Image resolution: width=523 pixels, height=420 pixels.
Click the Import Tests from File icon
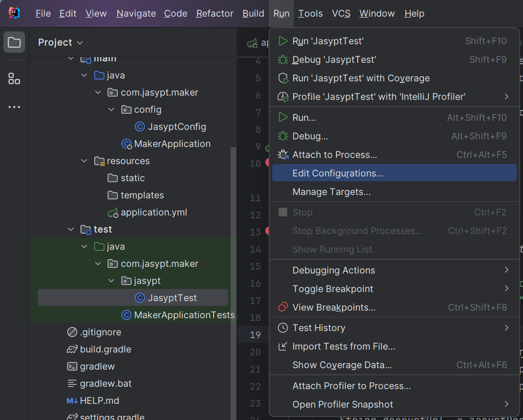283,346
